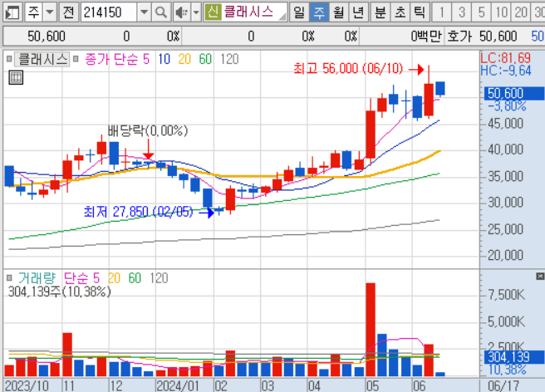Screen dimensions: 545x392
Task: Switch to monthly '월' chart period
Action: [338, 12]
